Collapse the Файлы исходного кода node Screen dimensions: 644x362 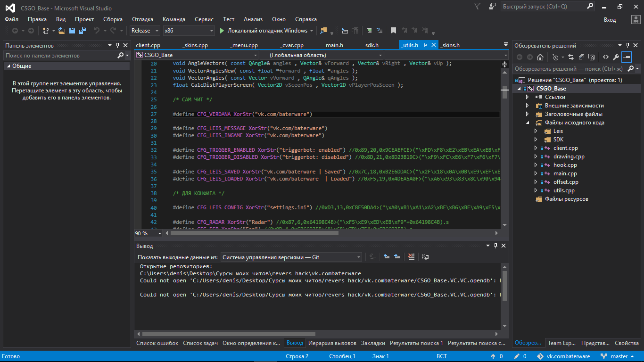pos(528,123)
